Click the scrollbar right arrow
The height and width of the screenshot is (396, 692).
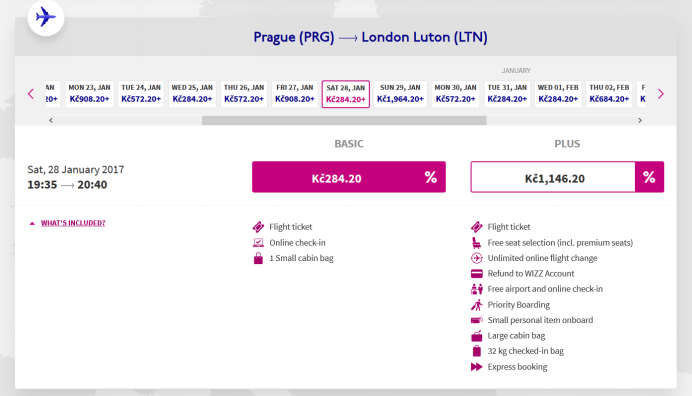point(640,120)
